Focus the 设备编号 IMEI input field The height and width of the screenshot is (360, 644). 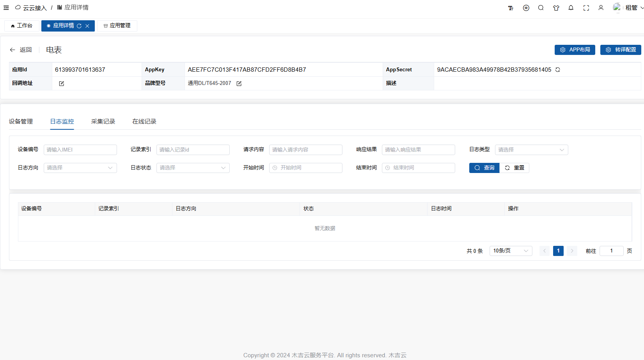point(80,150)
